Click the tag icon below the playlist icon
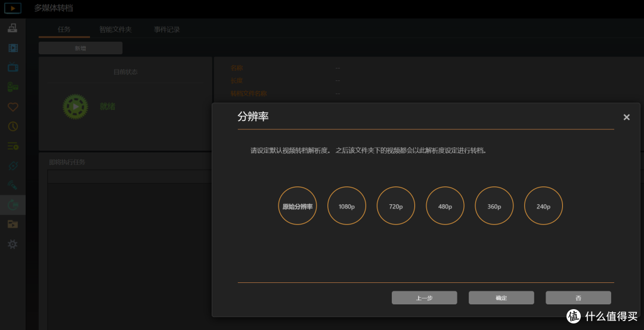This screenshot has width=644, height=330. click(13, 166)
